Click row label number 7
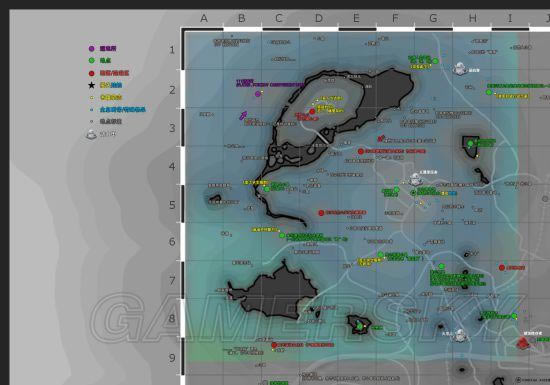This screenshot has width=550, height=385. point(172,281)
